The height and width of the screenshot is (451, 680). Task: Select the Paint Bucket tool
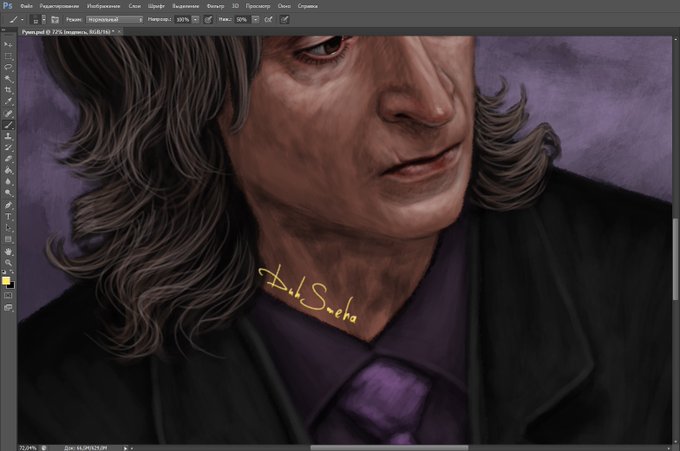8,170
